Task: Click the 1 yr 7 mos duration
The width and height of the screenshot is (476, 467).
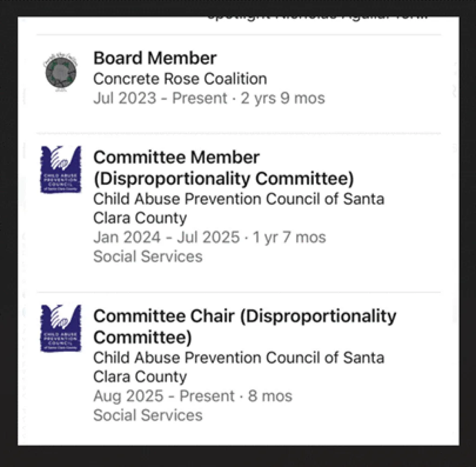Action: click(x=289, y=237)
